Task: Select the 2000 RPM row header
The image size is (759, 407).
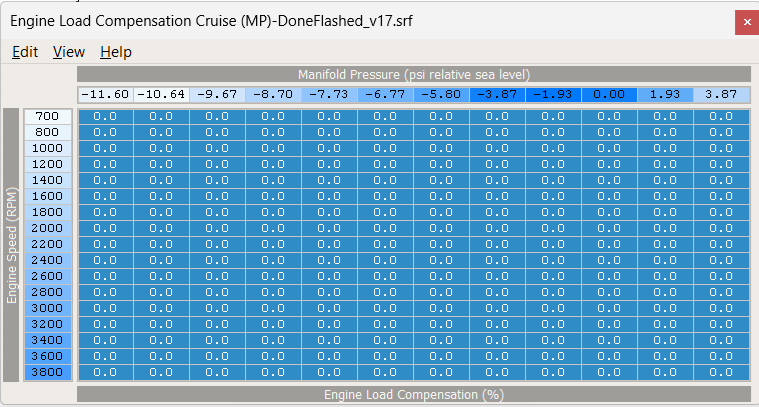Action: 47,228
